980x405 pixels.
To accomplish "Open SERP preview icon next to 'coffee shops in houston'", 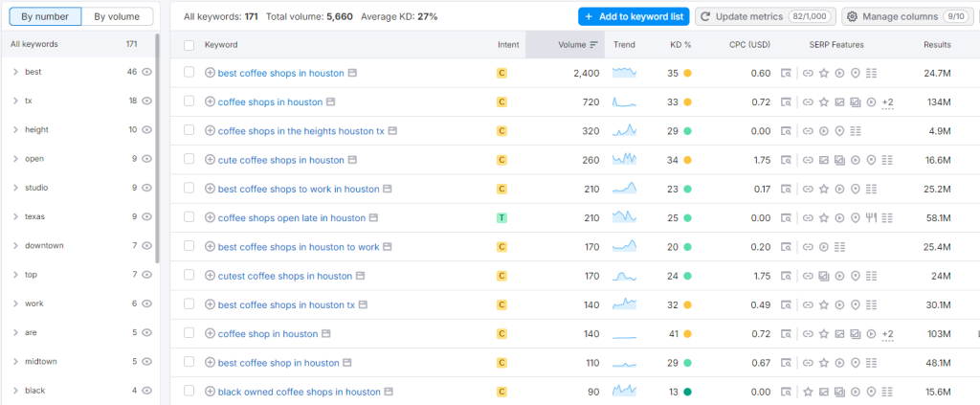I will pyautogui.click(x=330, y=102).
